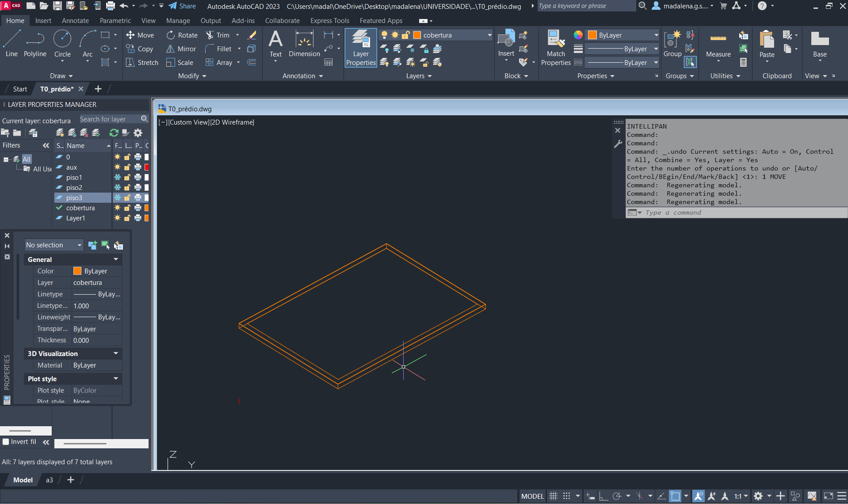Add a new layout tab
848x504 pixels.
click(x=71, y=480)
